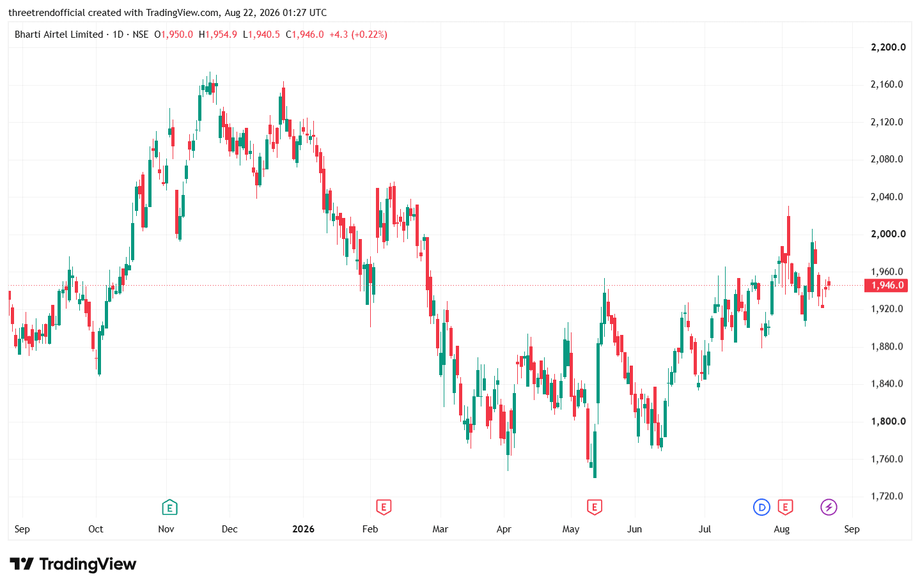Click the 2026 year label on time axis

pos(304,529)
